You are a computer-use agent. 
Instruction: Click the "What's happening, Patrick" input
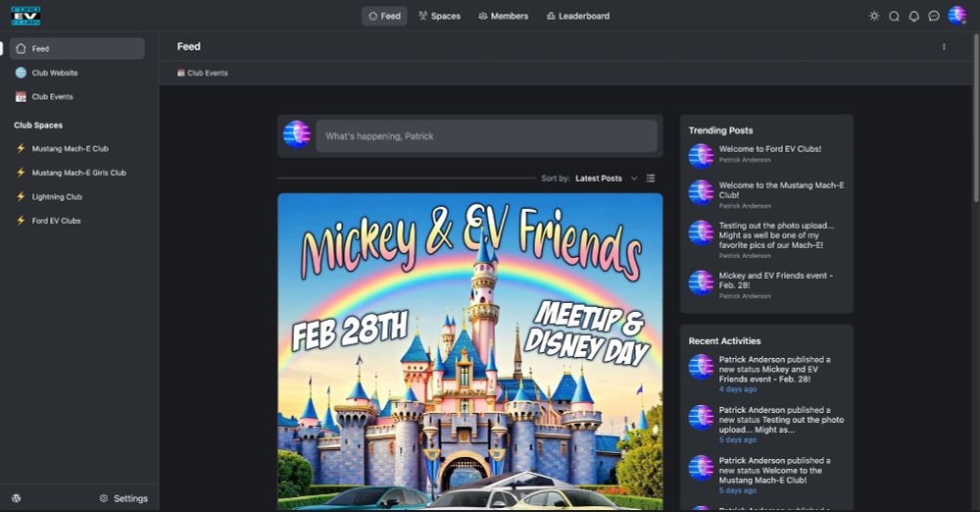coord(486,135)
